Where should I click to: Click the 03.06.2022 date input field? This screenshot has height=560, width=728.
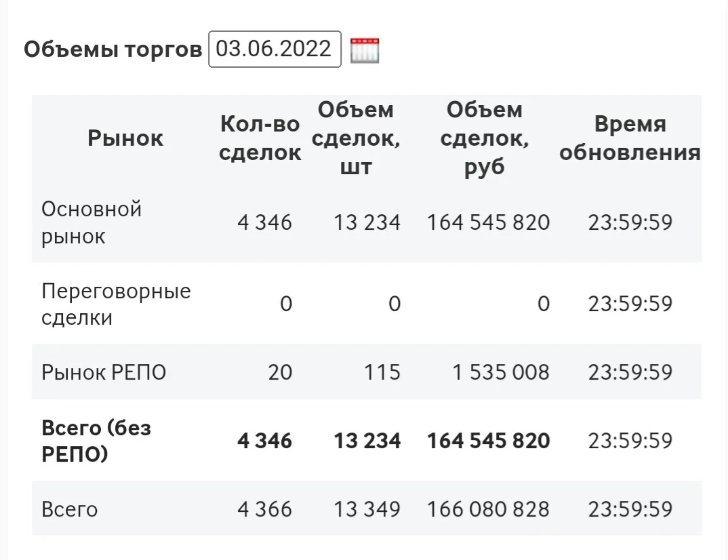point(275,49)
